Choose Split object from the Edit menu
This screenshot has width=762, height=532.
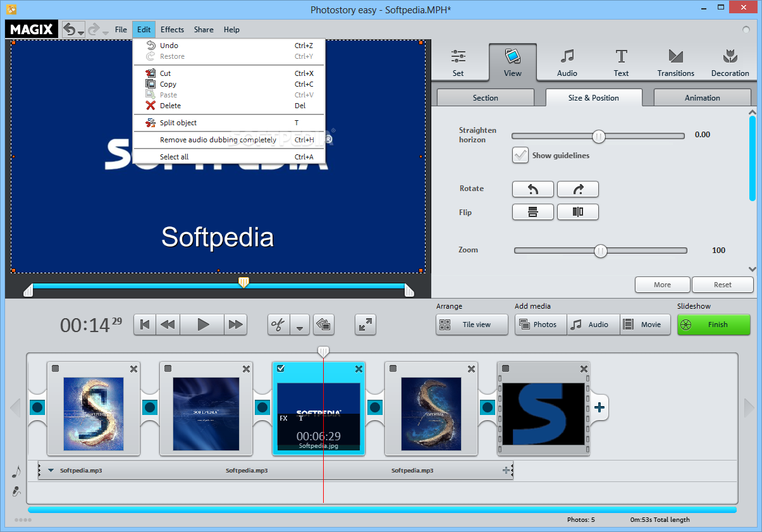click(x=229, y=123)
